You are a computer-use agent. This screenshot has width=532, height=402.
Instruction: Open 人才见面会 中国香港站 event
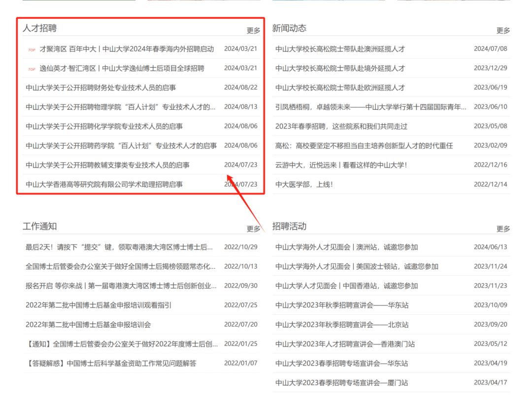346,286
